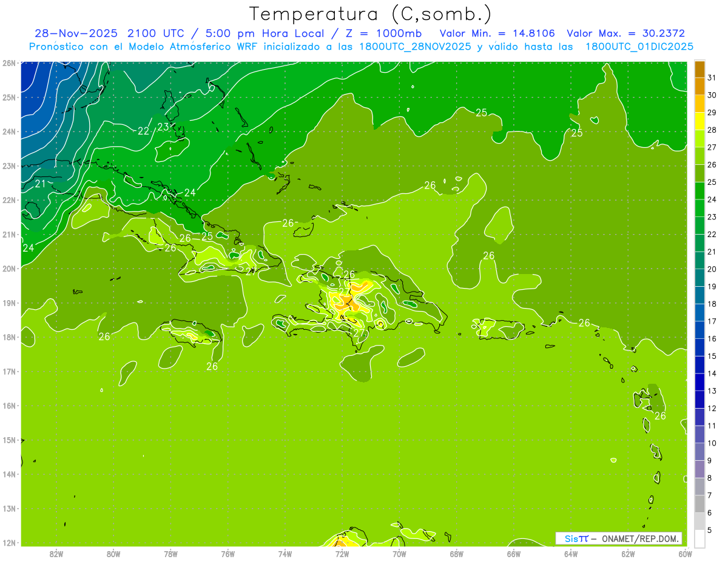This screenshot has width=728, height=562.
Task: Click latitude axis label "25N"
Action: [x=9, y=97]
